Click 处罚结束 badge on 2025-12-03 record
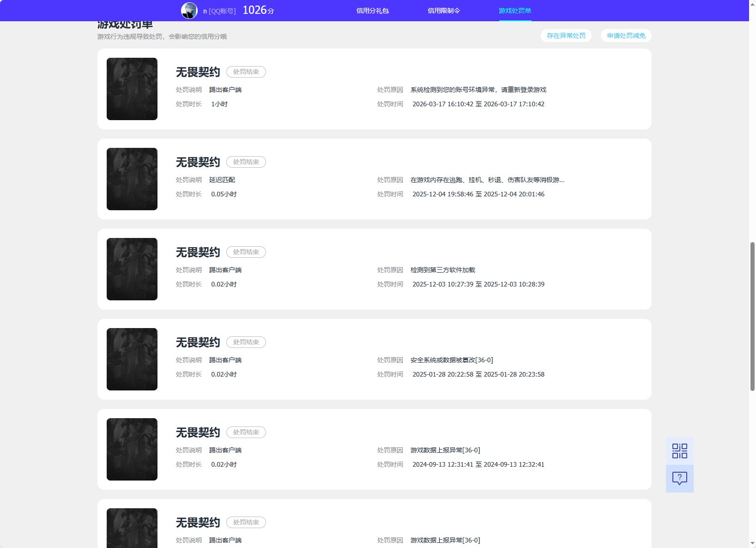The image size is (756, 548). click(246, 252)
